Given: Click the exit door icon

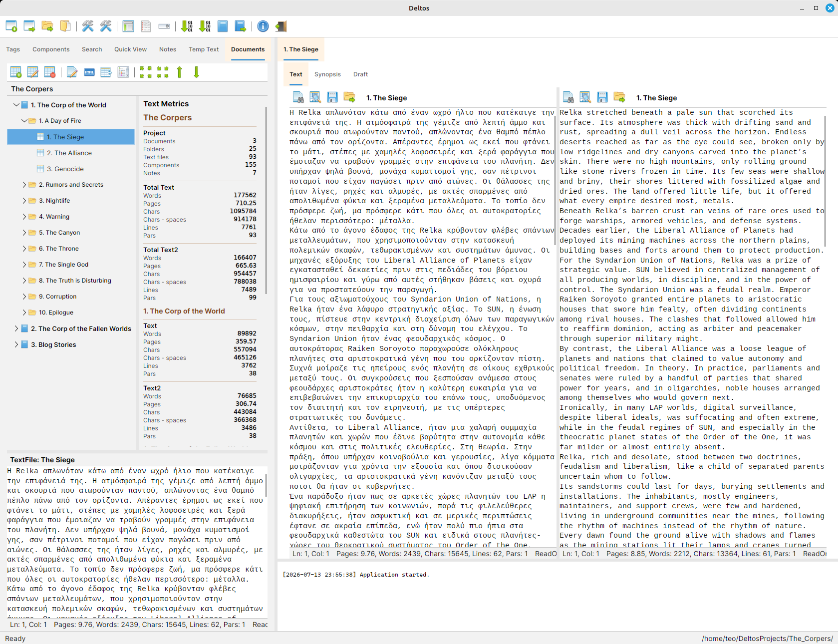Looking at the screenshot, I should click(281, 26).
